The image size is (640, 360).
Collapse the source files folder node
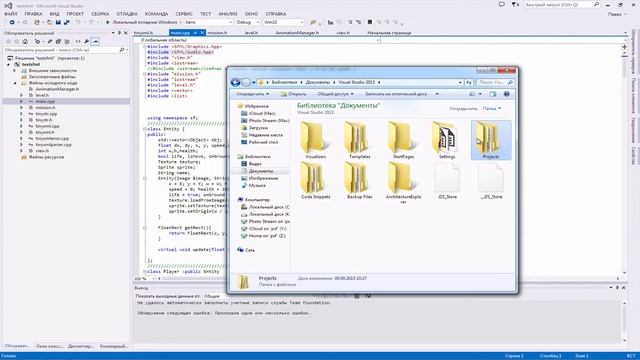15,83
